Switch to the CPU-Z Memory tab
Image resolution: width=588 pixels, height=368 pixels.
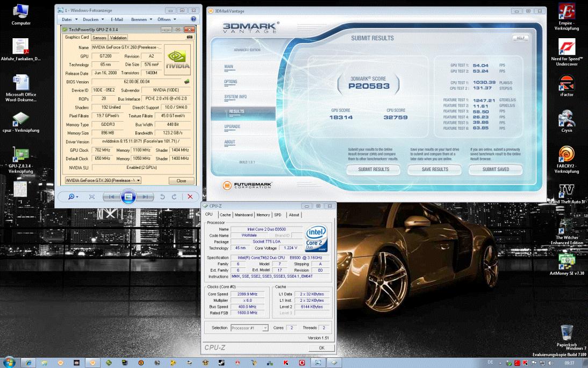263,215
